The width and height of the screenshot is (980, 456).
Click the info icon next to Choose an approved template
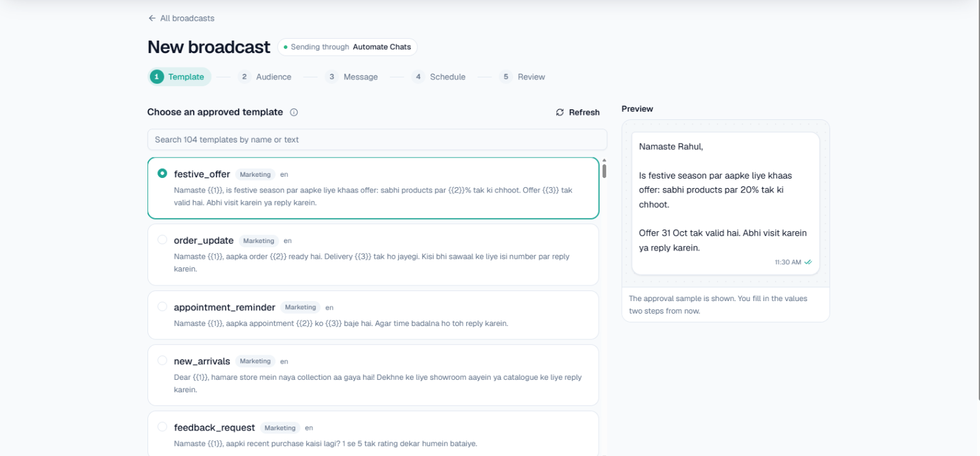pos(294,112)
